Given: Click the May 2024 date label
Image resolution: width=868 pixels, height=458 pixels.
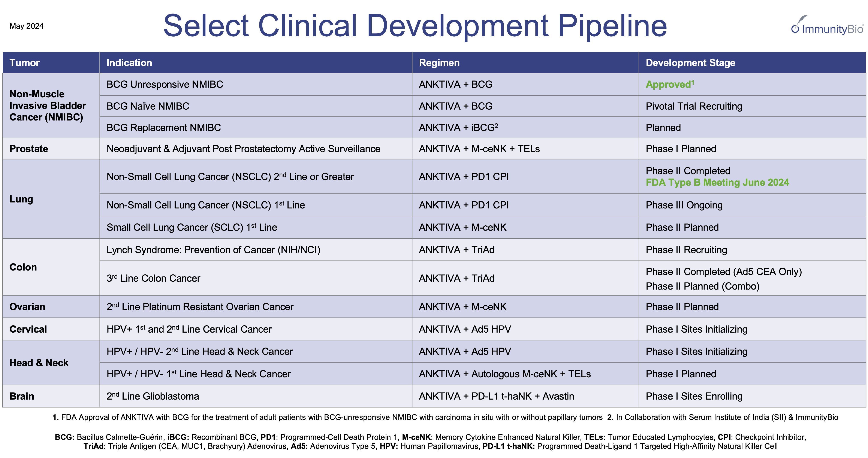Looking at the screenshot, I should pyautogui.click(x=26, y=26).
